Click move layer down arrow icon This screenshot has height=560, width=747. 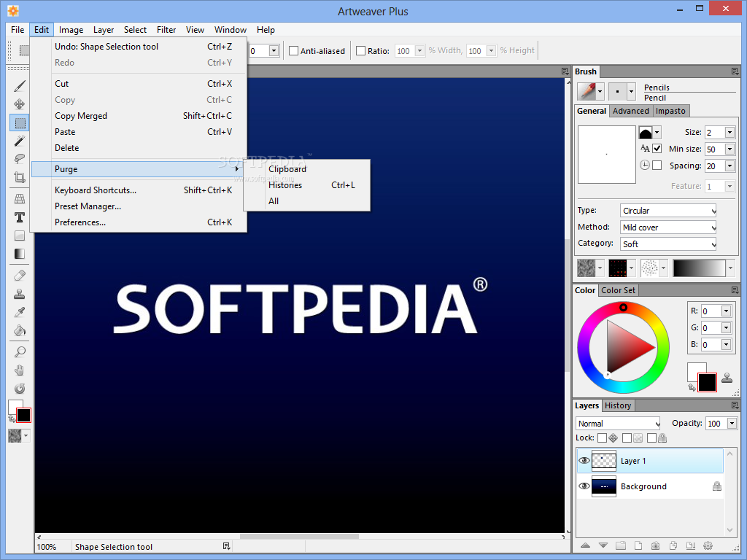pos(603,545)
